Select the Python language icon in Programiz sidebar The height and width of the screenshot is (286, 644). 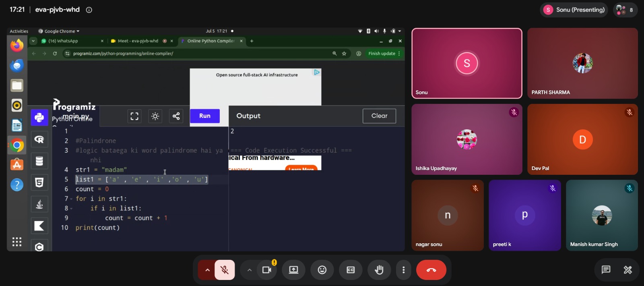(39, 117)
